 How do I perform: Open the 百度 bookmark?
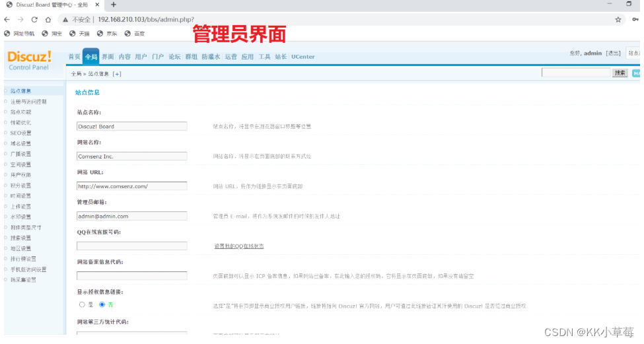tap(134, 34)
